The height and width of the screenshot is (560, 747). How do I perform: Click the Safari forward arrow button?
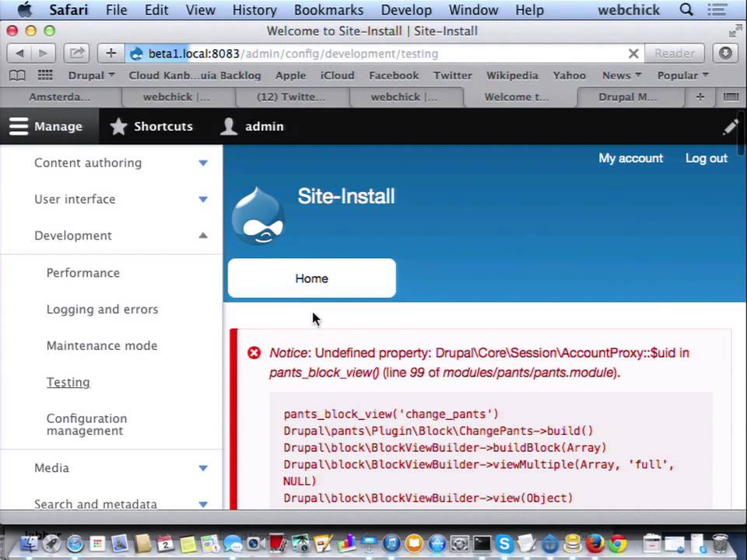pos(44,54)
